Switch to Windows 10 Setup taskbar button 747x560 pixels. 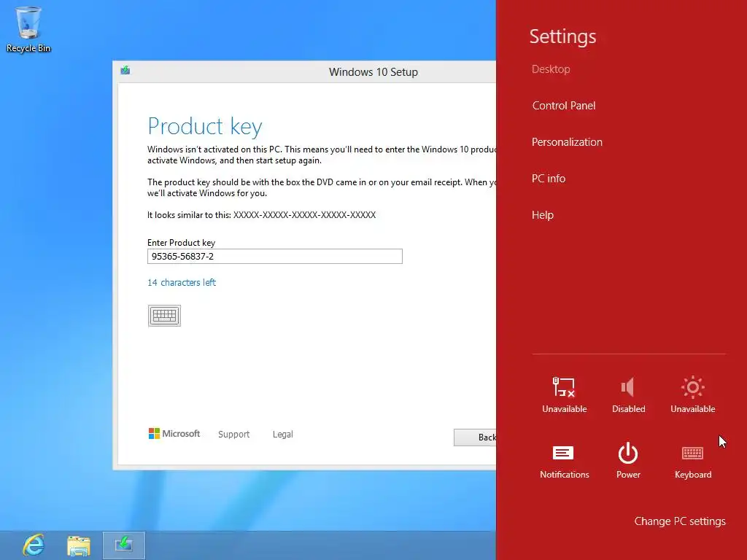(124, 545)
